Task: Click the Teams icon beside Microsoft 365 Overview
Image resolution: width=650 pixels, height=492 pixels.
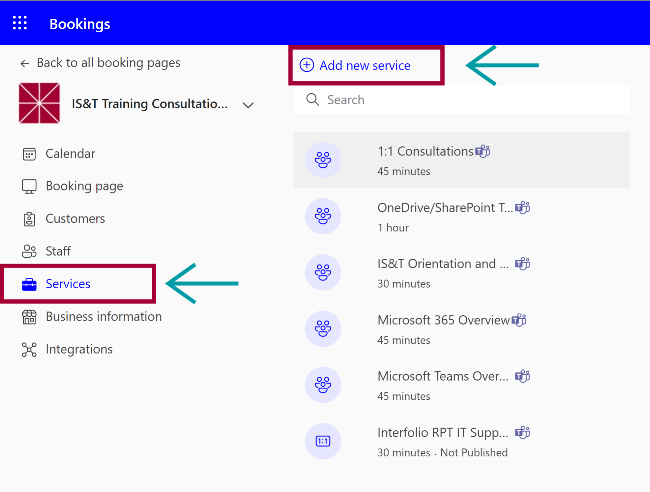Action: click(518, 320)
